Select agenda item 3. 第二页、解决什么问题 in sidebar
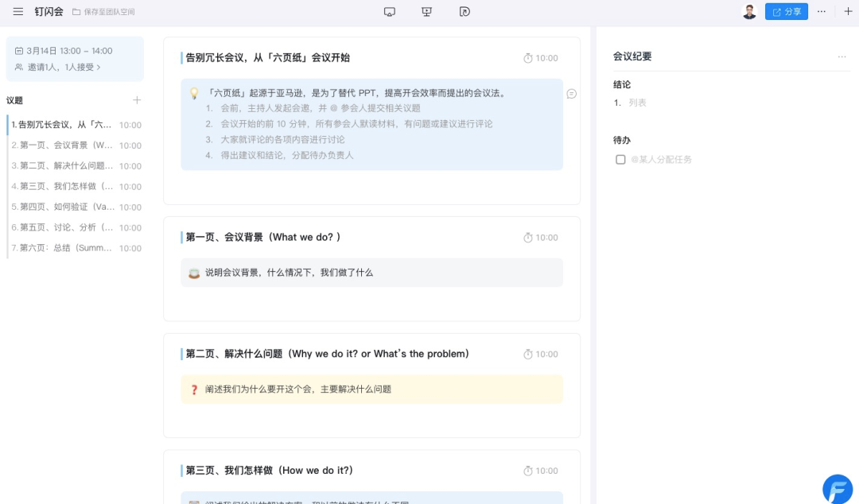Viewport: 859px width, 504px height. 75,166
